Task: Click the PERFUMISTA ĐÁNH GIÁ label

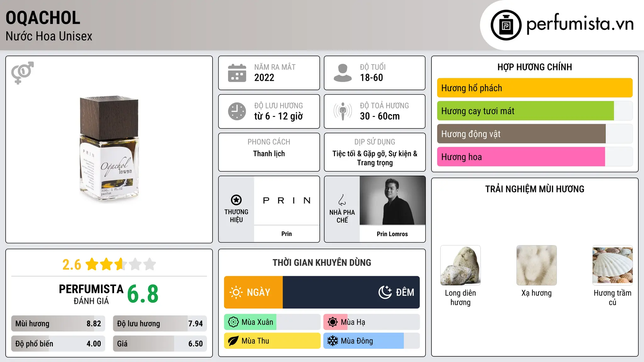Action: click(x=91, y=294)
